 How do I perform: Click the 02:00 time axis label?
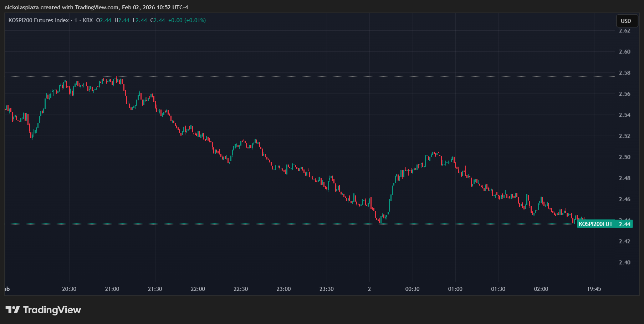(x=541, y=289)
